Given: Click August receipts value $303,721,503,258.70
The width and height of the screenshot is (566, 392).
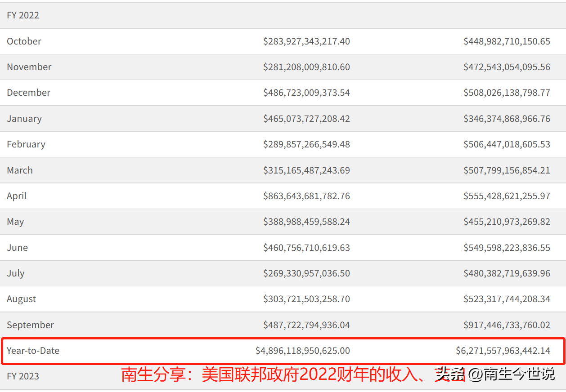Looking at the screenshot, I should click(x=306, y=299).
